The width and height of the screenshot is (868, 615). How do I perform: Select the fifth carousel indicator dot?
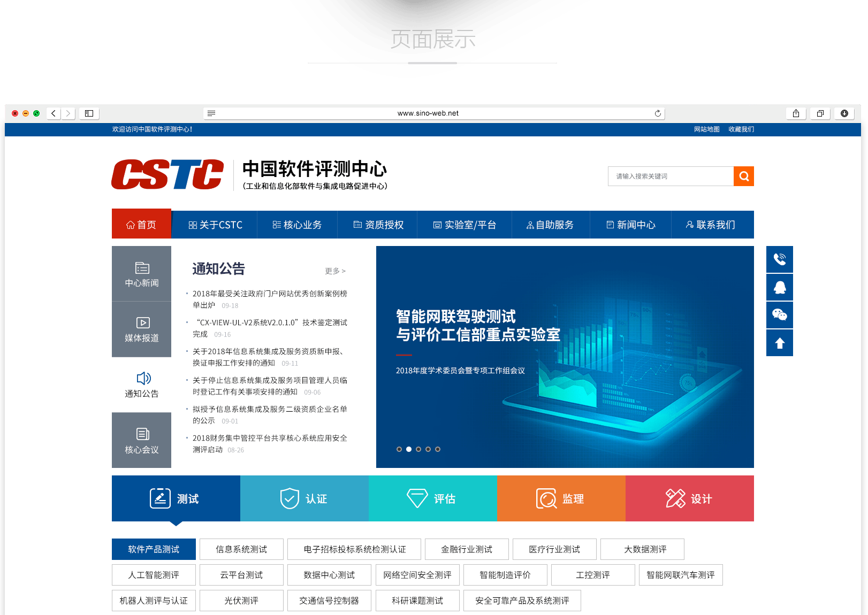[x=438, y=449]
